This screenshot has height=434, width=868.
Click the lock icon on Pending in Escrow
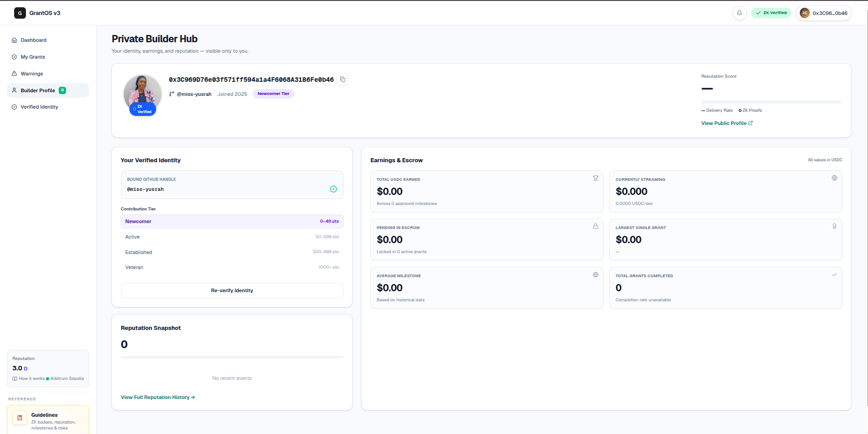[x=595, y=226]
